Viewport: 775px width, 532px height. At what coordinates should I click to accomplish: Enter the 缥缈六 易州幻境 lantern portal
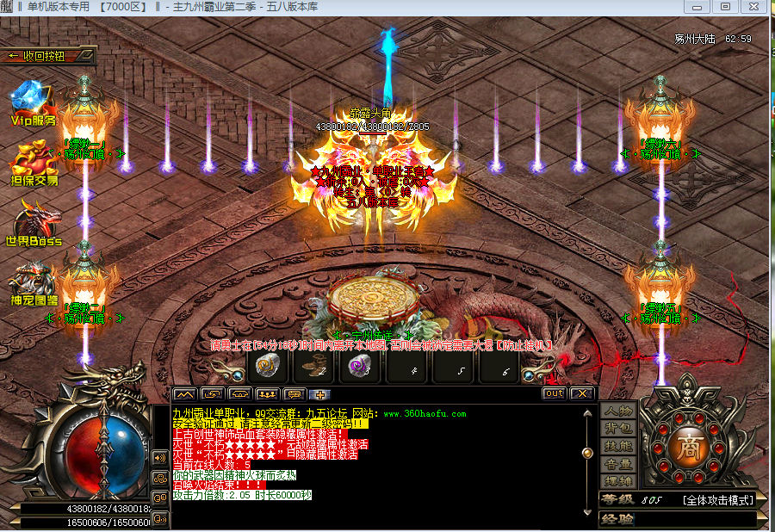(660, 123)
